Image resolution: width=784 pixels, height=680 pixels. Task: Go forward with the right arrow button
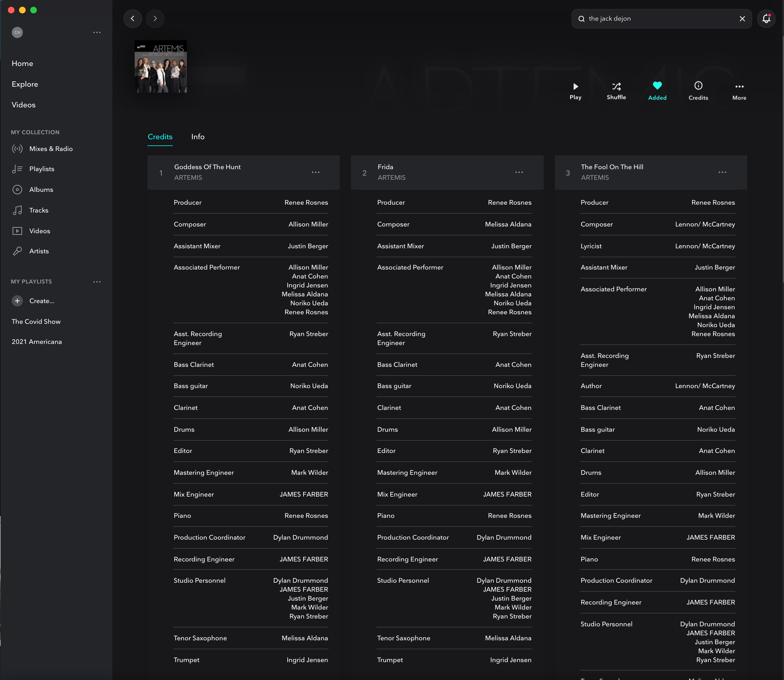pyautogui.click(x=155, y=18)
